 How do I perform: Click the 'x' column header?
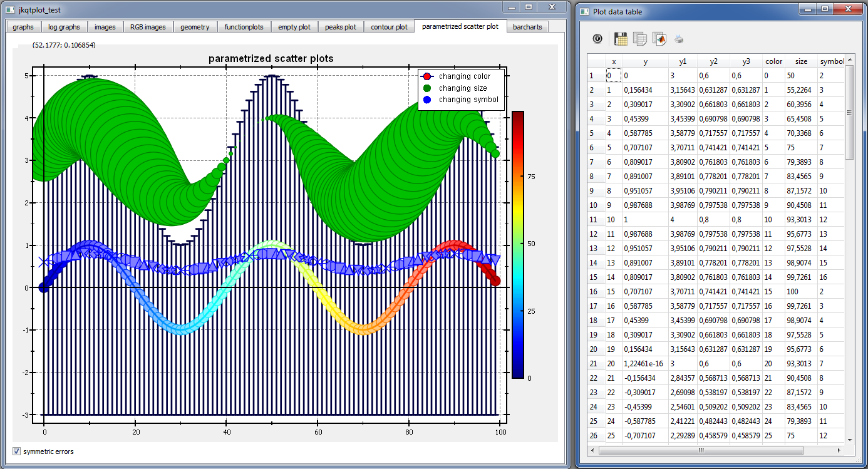(x=614, y=61)
